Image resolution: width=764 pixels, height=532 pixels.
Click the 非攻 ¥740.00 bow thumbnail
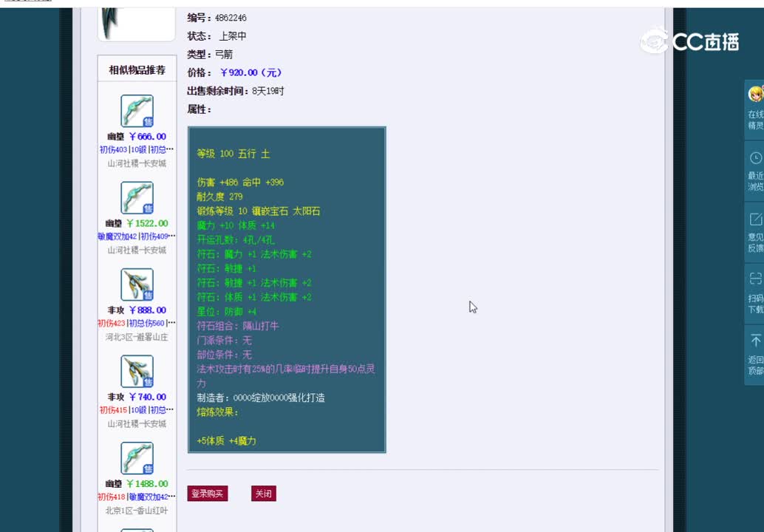(x=136, y=372)
